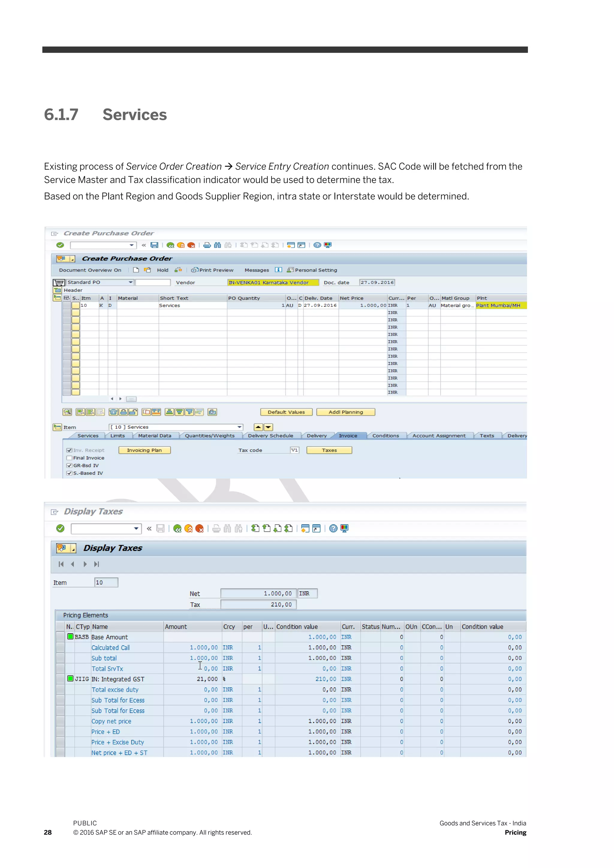This screenshot has width=614, height=868.
Task: Collapse the Header section expander
Action: click(x=58, y=290)
